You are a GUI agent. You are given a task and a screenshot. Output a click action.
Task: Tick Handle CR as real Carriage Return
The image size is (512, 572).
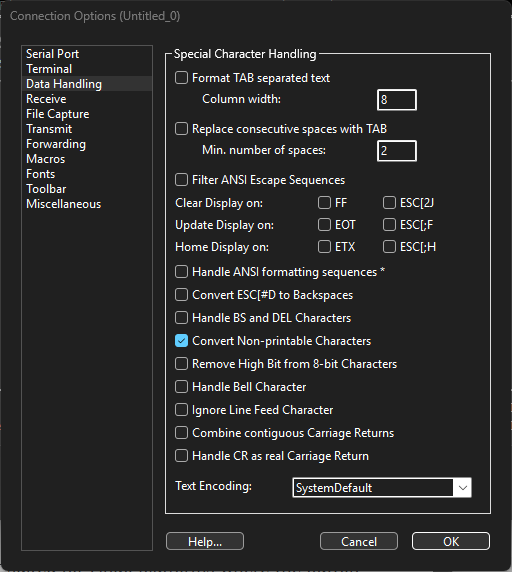tap(181, 456)
